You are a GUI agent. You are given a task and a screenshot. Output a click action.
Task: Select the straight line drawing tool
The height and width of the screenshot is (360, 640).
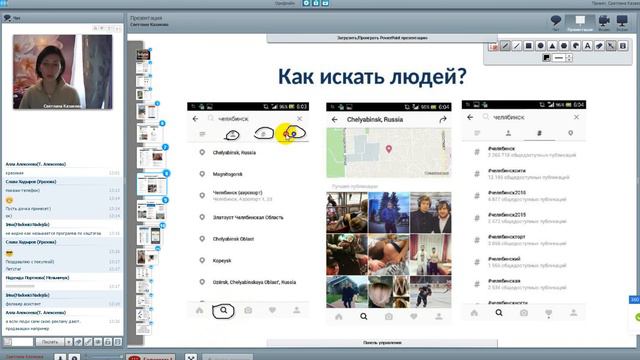pyautogui.click(x=517, y=46)
